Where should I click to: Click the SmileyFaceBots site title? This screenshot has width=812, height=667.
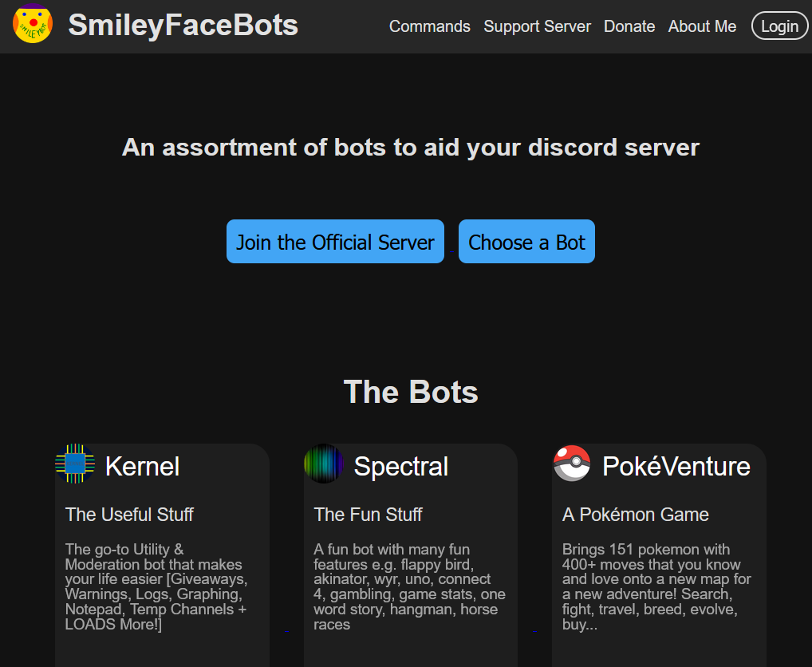coord(183,26)
